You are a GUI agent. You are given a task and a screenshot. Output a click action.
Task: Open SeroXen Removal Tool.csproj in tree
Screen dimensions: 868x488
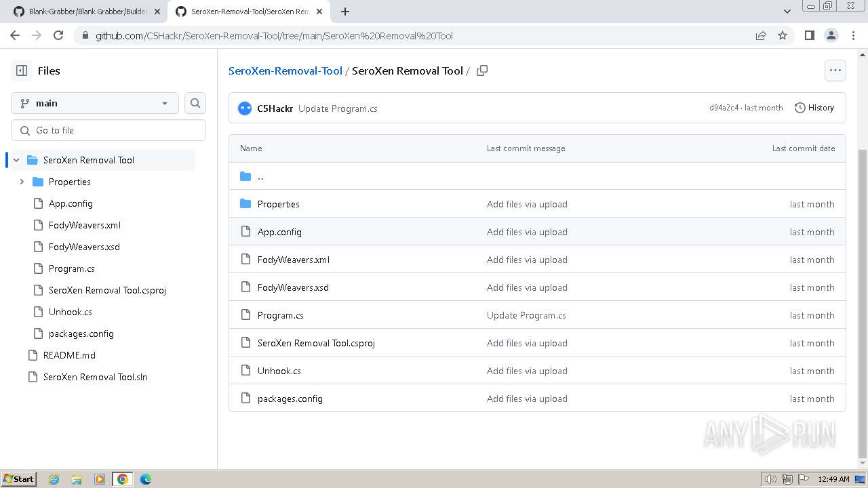[x=107, y=290]
